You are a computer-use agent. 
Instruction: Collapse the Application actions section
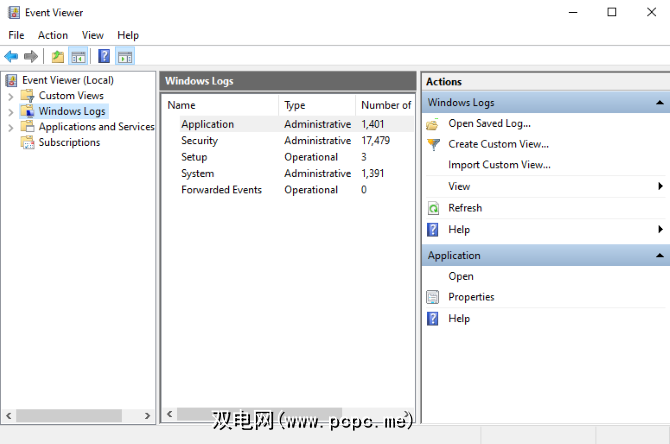click(659, 256)
